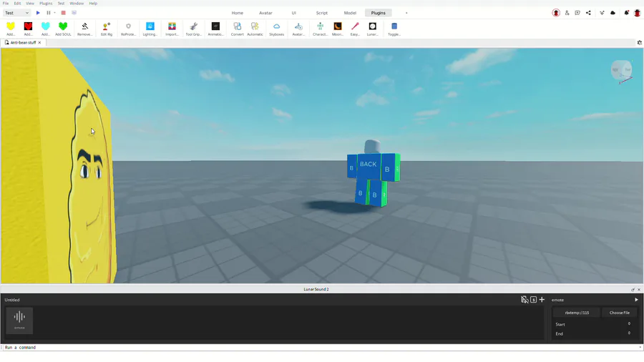Image resolution: width=644 pixels, height=362 pixels.
Task: Close the Anti-bean stuff tab
Action: pos(40,42)
